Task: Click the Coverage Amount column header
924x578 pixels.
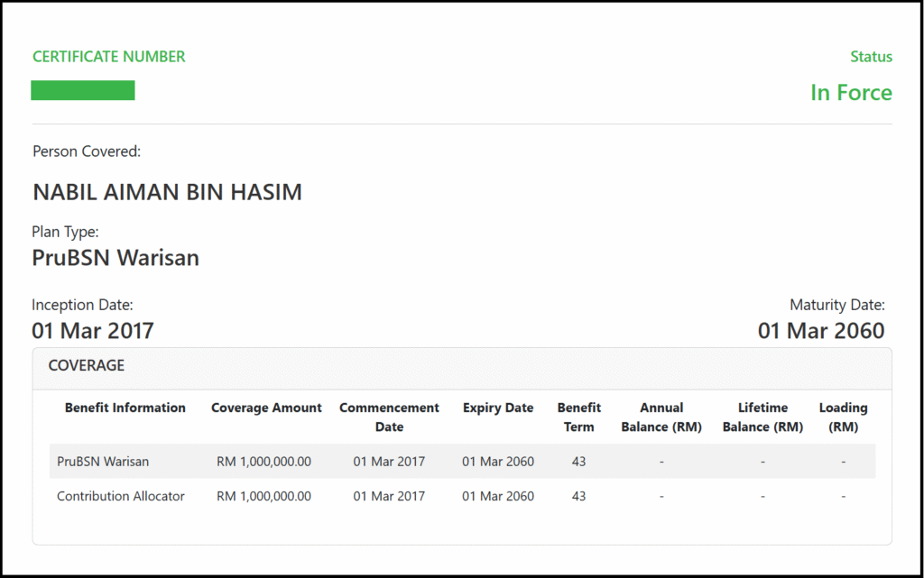Action: click(266, 408)
